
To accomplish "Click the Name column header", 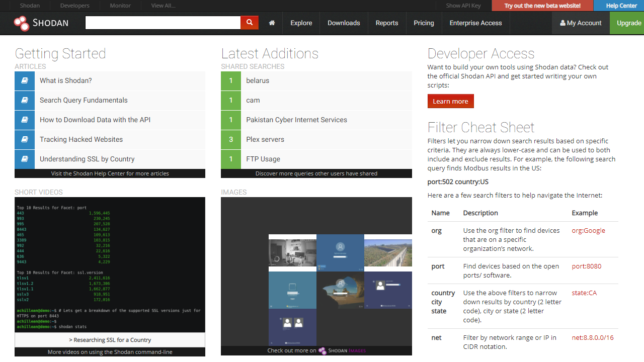I will pyautogui.click(x=441, y=213).
